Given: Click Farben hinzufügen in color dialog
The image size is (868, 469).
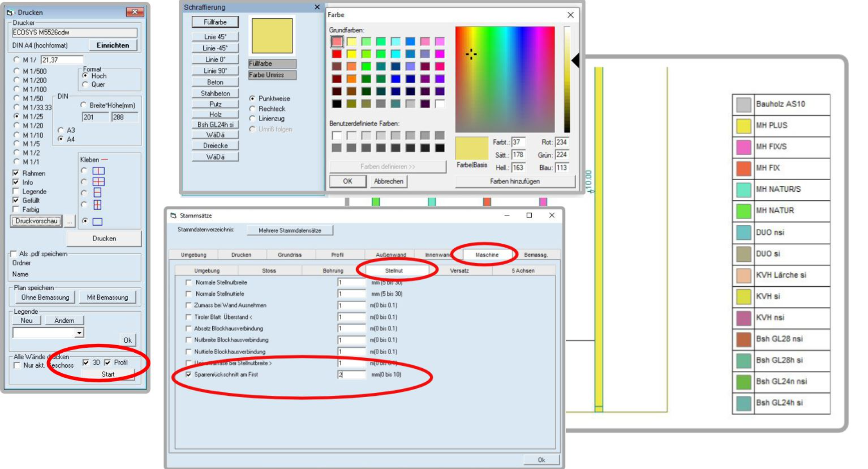Looking at the screenshot, I should pyautogui.click(x=515, y=181).
